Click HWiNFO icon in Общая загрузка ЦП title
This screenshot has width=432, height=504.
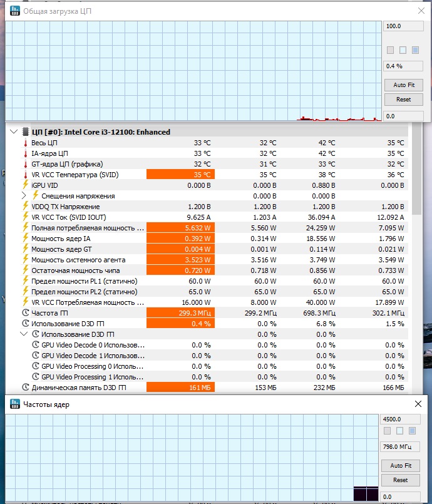15,11
